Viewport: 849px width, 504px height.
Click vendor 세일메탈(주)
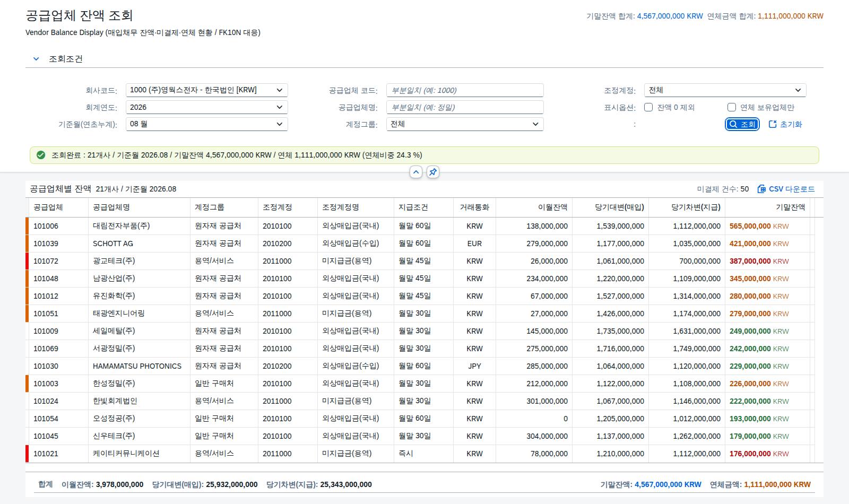pyautogui.click(x=114, y=331)
